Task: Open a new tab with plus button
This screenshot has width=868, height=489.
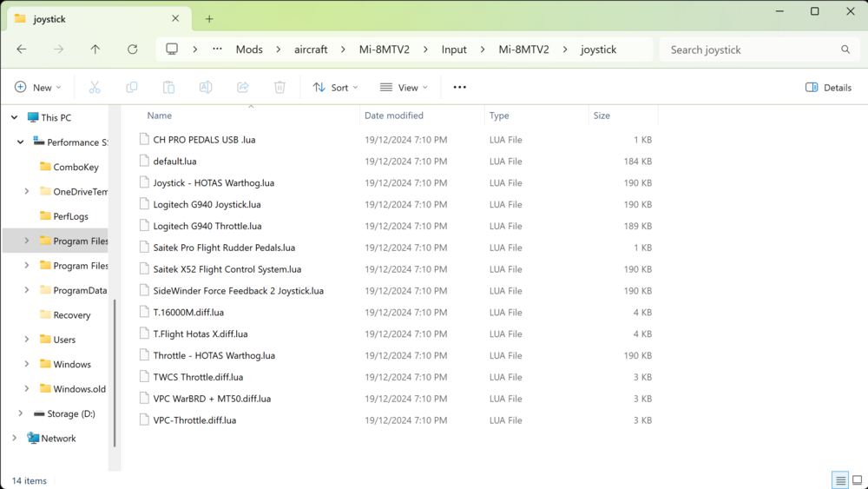Action: pyautogui.click(x=209, y=19)
